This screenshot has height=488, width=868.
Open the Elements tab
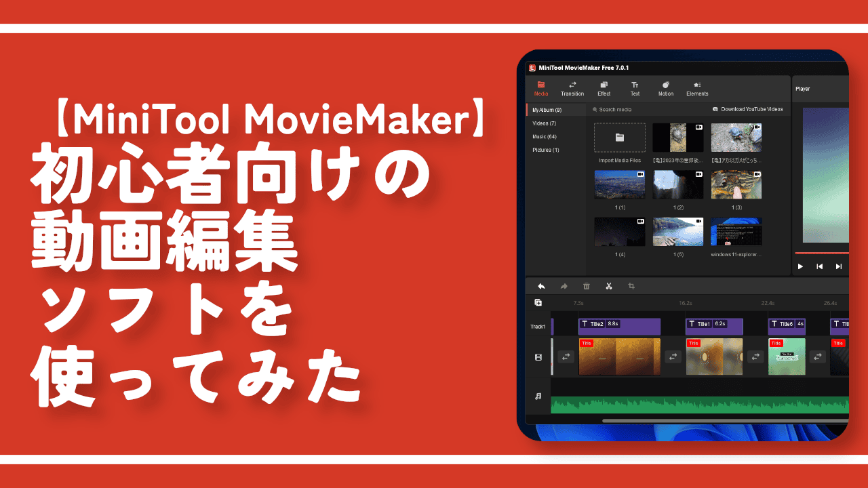[x=697, y=89]
